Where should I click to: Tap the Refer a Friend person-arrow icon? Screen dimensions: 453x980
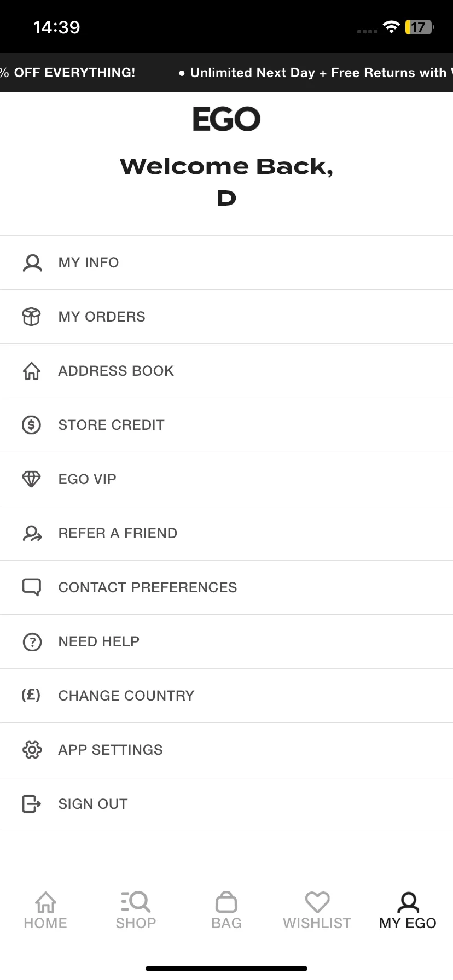[32, 533]
